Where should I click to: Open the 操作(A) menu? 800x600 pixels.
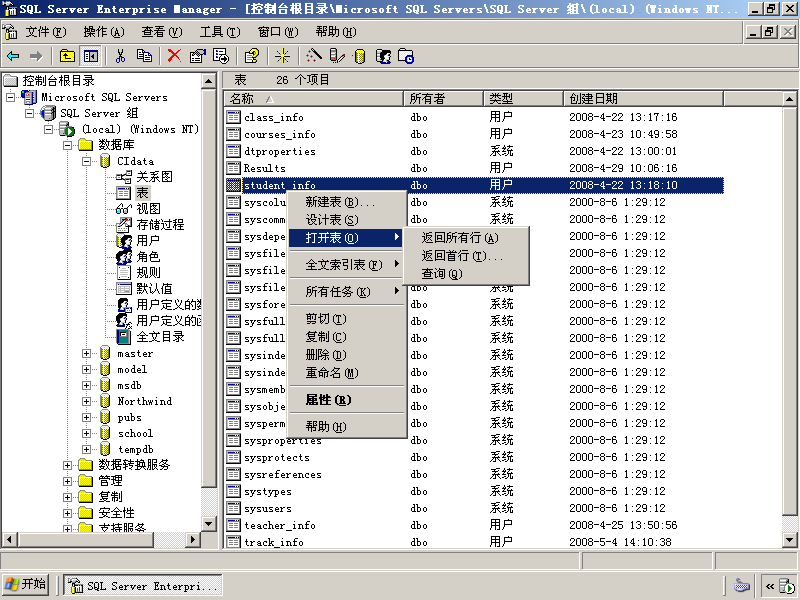tap(104, 32)
